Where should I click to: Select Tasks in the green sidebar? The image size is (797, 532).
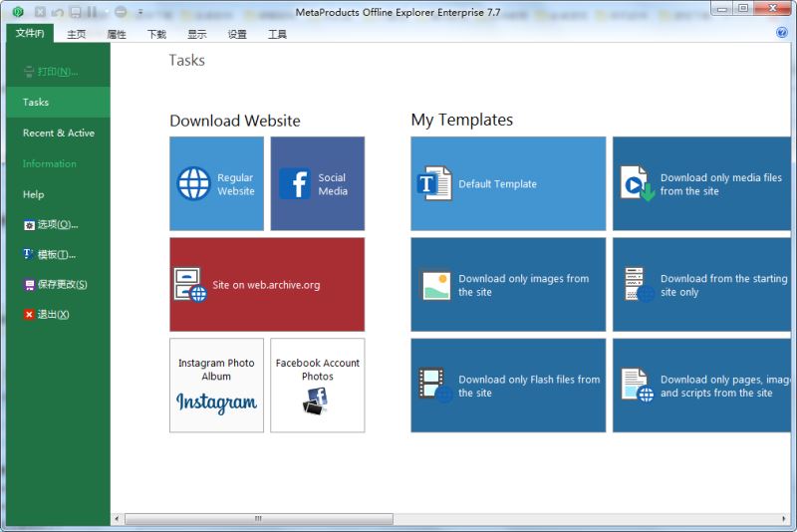pyautogui.click(x=59, y=103)
